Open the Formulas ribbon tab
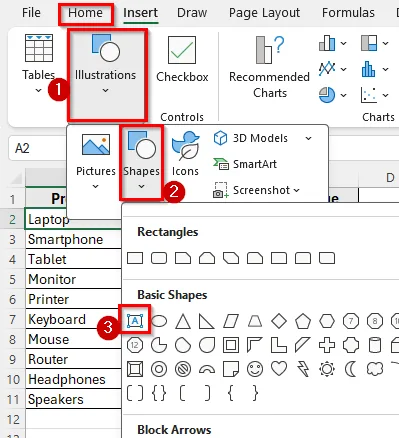The image size is (399, 438). 348,13
